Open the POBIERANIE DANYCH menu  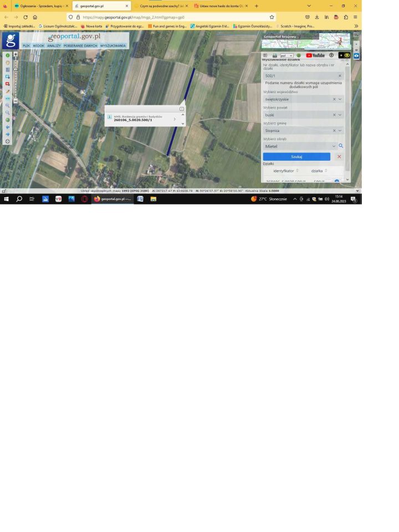pyautogui.click(x=80, y=45)
